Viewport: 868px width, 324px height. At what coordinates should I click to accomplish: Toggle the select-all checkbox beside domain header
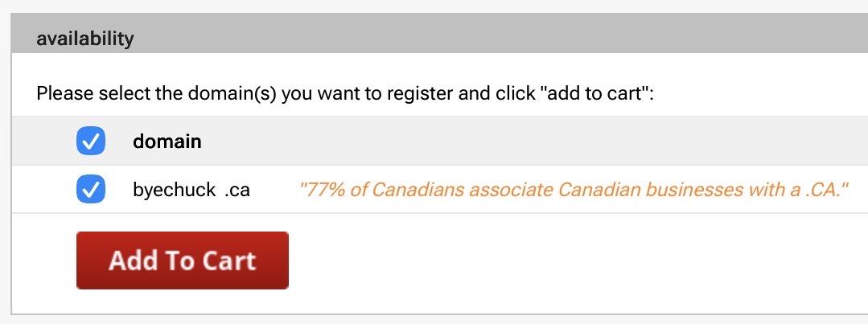tap(91, 141)
